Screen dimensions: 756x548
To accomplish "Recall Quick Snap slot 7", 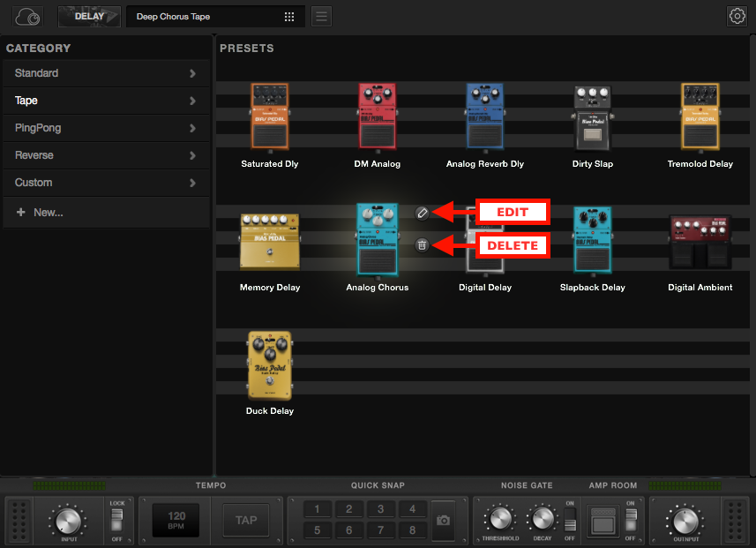I will 381,530.
